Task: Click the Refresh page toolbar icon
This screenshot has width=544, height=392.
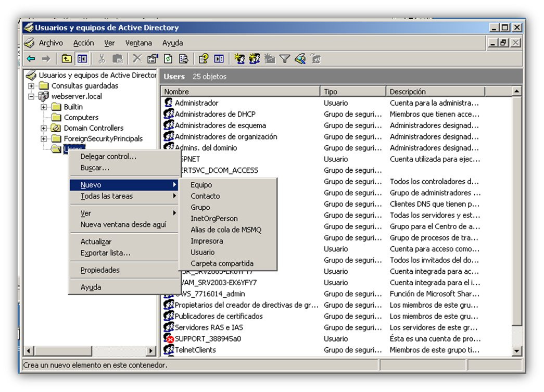Action: (x=168, y=59)
